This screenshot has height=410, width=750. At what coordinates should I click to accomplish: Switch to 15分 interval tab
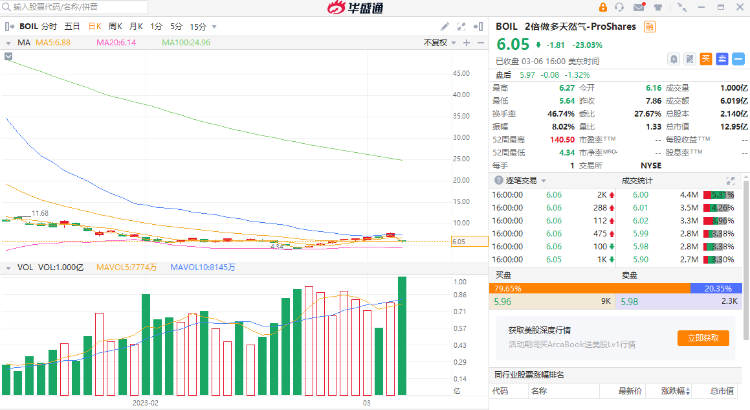[x=199, y=27]
